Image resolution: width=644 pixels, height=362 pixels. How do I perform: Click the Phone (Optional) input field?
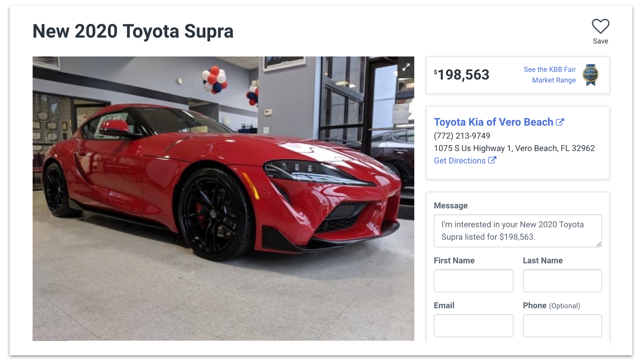click(562, 326)
